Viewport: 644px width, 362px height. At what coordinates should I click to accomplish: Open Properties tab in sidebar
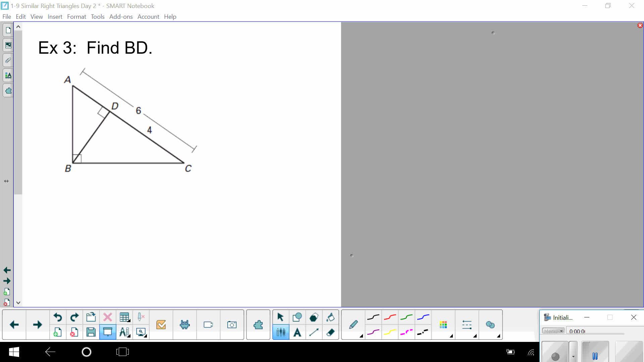click(x=8, y=75)
